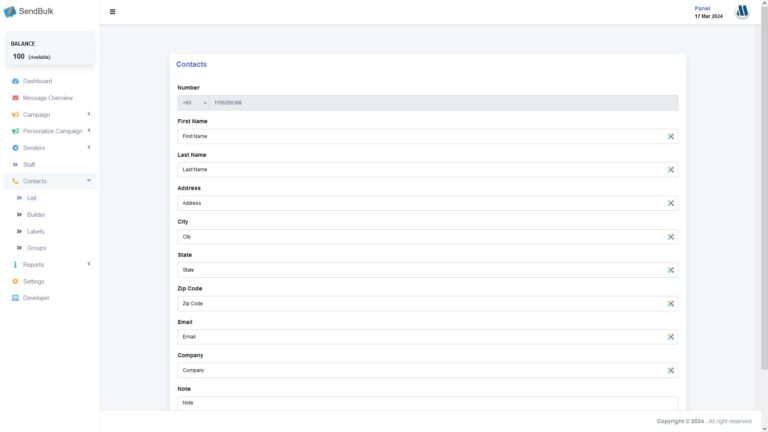Viewport: 768px width, 432px height.
Task: Click the Message Overview envelope icon
Action: click(x=15, y=98)
